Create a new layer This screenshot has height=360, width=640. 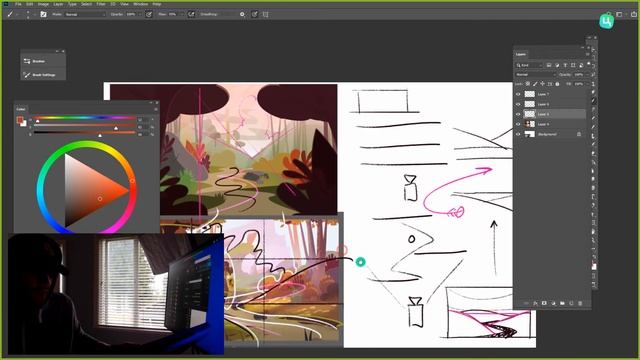point(571,303)
